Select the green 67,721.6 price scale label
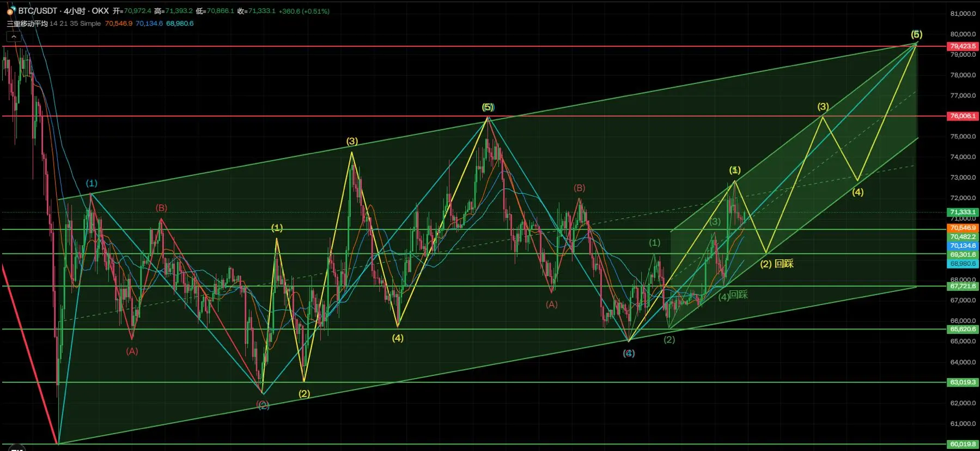980x451 pixels. click(963, 286)
